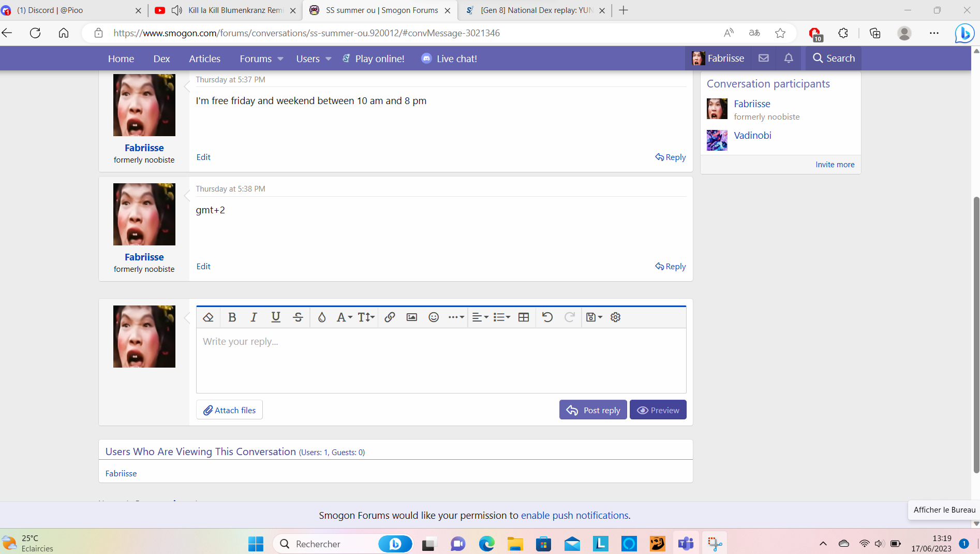
Task: Click the Bold formatting icon
Action: click(x=232, y=317)
